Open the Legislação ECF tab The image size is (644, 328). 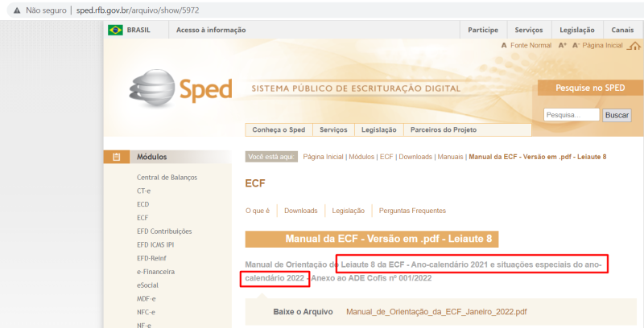click(x=349, y=211)
